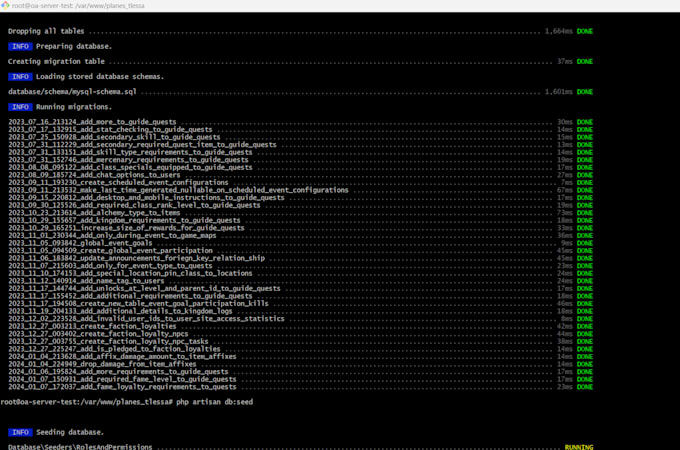Select migration 2023_07_17_132915_add_stat_checking_to_guide_quests
Image resolution: width=680 pixels, height=450 pixels.
110,130
